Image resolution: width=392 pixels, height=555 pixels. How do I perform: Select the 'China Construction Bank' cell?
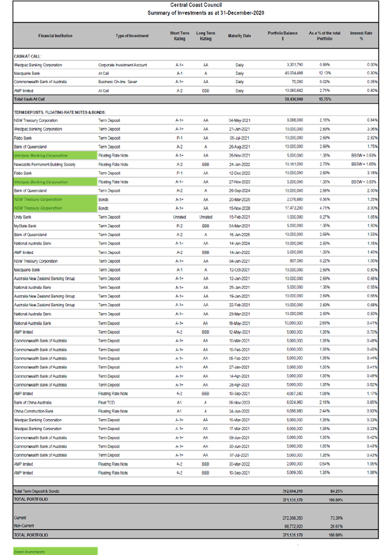pos(34,411)
